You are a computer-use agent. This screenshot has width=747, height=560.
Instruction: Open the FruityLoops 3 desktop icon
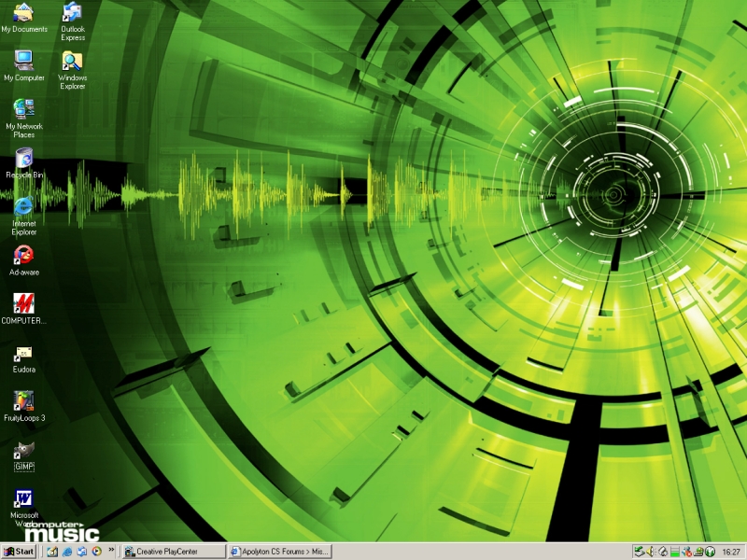(24, 400)
